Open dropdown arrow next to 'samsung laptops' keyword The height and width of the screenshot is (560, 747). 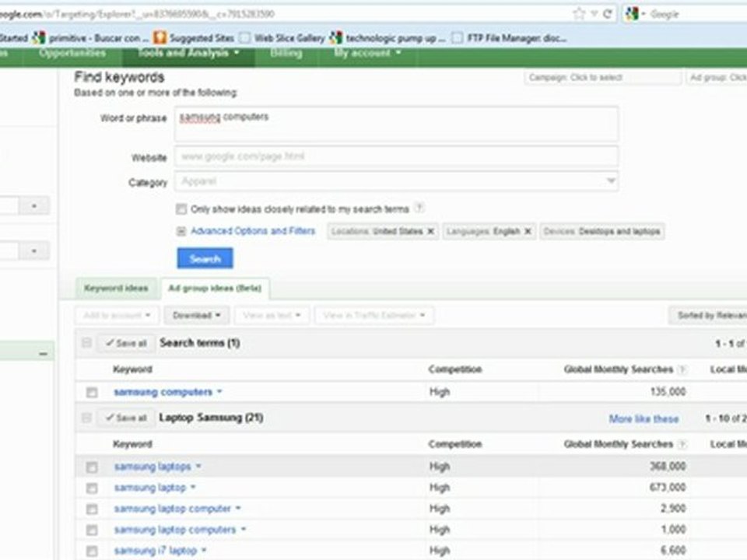point(198,466)
